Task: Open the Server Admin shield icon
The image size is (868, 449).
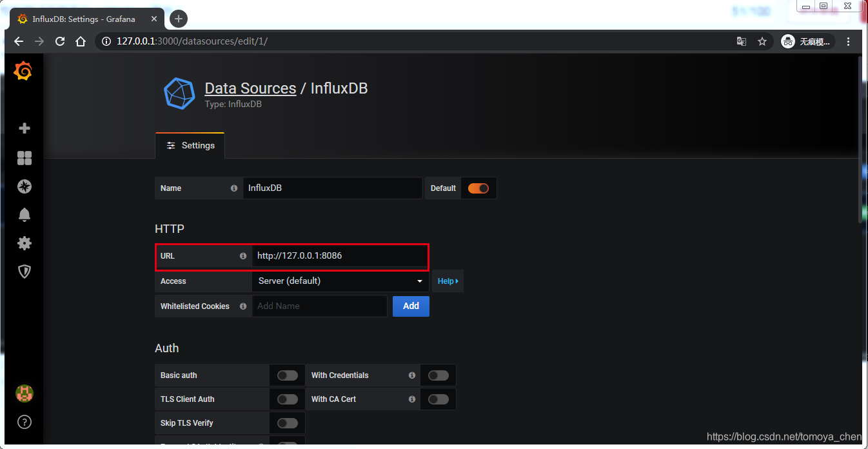Action: pos(25,272)
